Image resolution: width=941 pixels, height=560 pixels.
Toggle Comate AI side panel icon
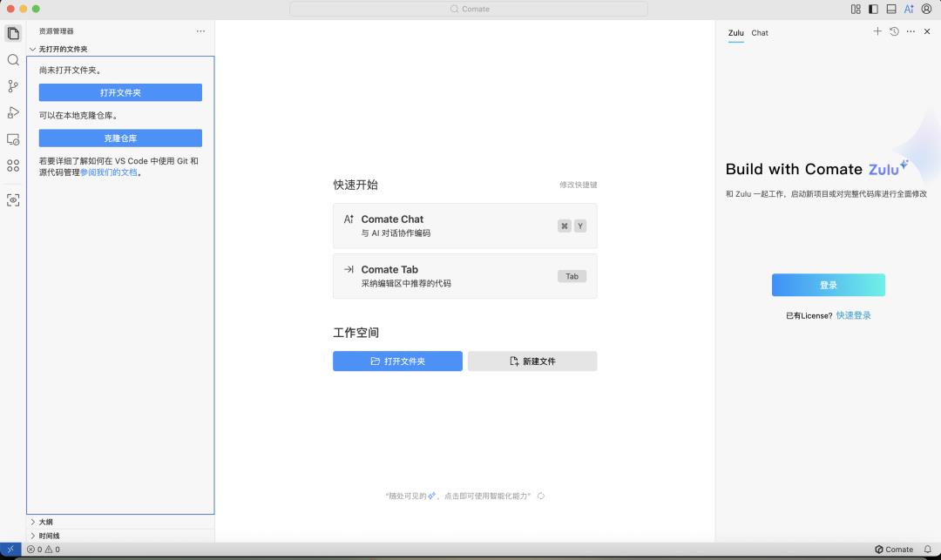point(909,9)
